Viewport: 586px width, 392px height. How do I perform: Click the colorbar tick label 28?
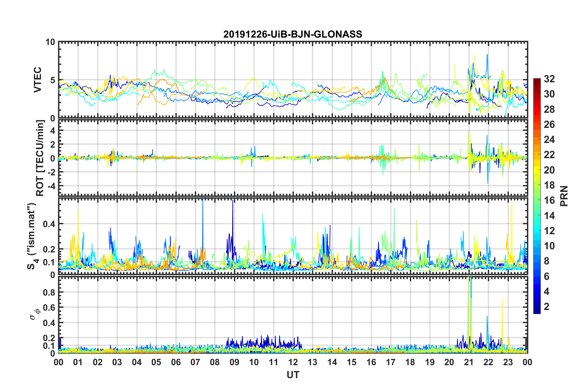click(x=549, y=109)
